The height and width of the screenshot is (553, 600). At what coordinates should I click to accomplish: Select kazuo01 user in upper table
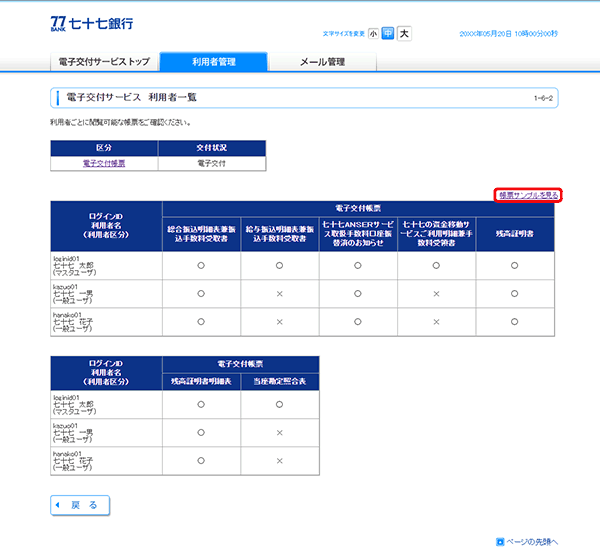(106, 294)
